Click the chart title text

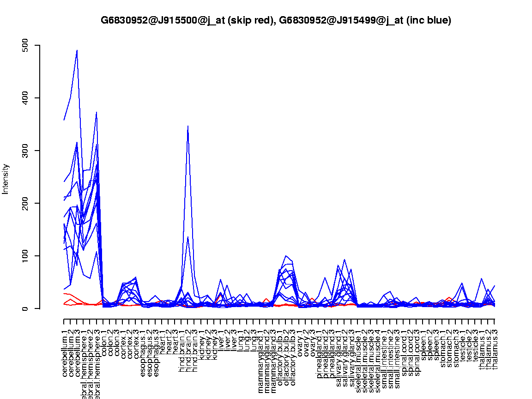pos(276,20)
